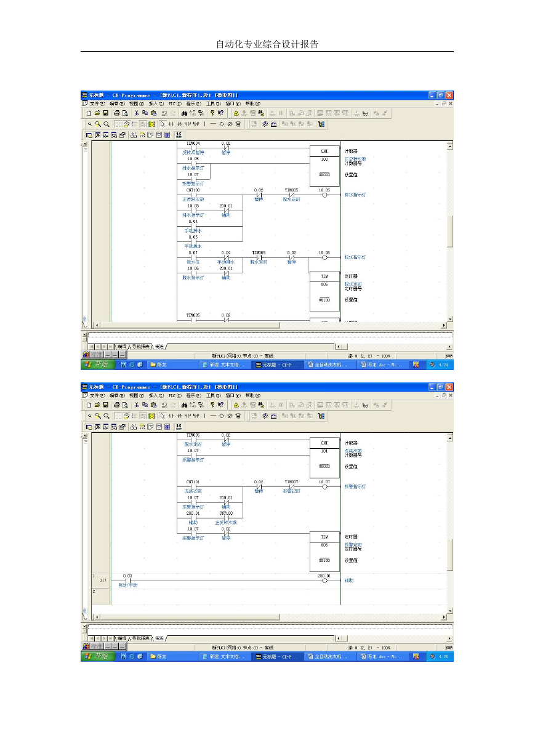Select the 10.05 排水指示灯 output coil
535x756 pixels.
324,195
